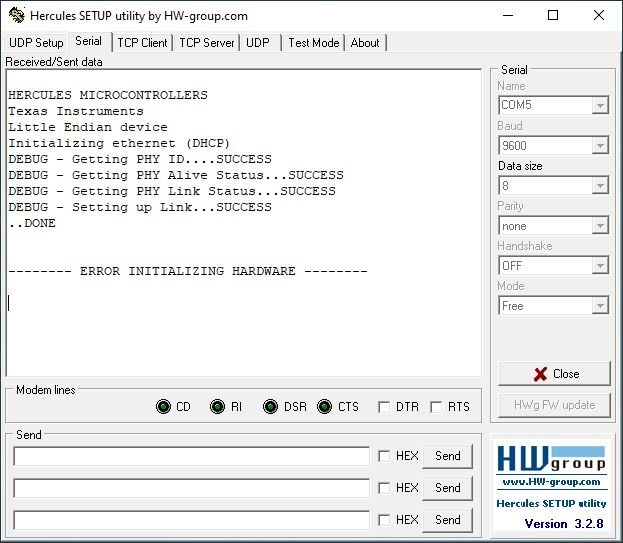Click into the second send input field
Screen dimensions: 623x543
pyautogui.click(x=192, y=488)
